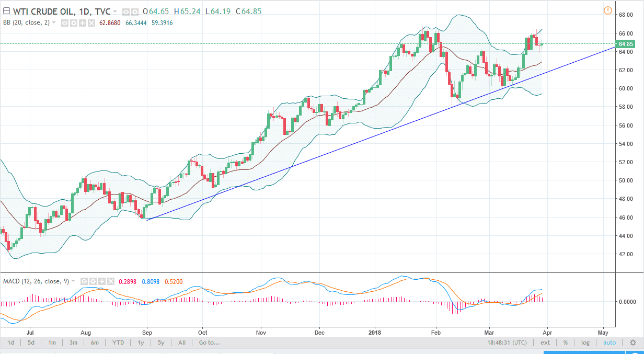644x354 pixels.
Task: Click the plus icon next to BB indicator
Action: click(x=83, y=22)
